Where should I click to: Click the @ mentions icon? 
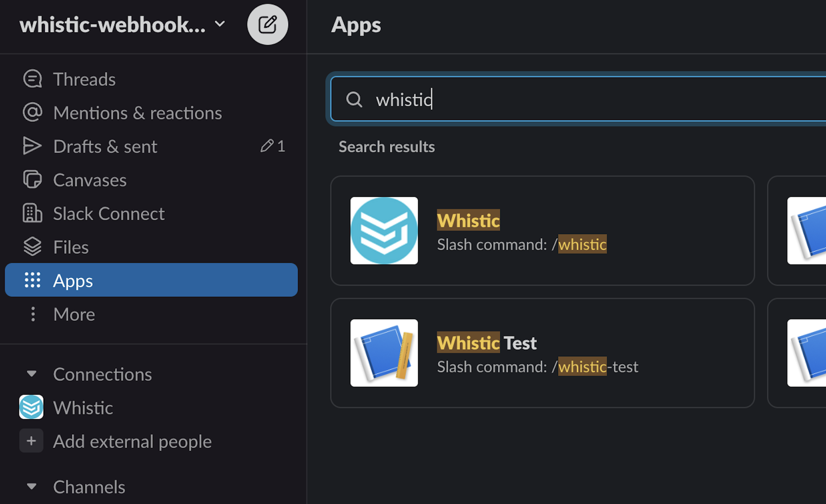pos(32,113)
